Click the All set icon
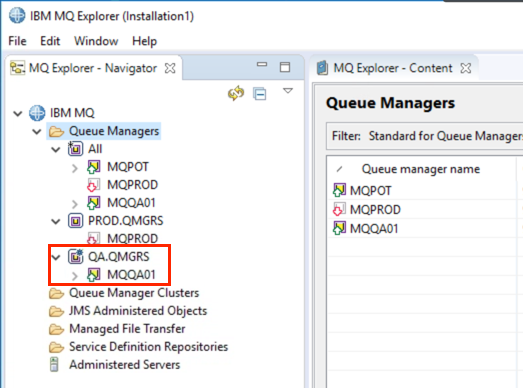Image resolution: width=523 pixels, height=388 pixels. pos(75,148)
